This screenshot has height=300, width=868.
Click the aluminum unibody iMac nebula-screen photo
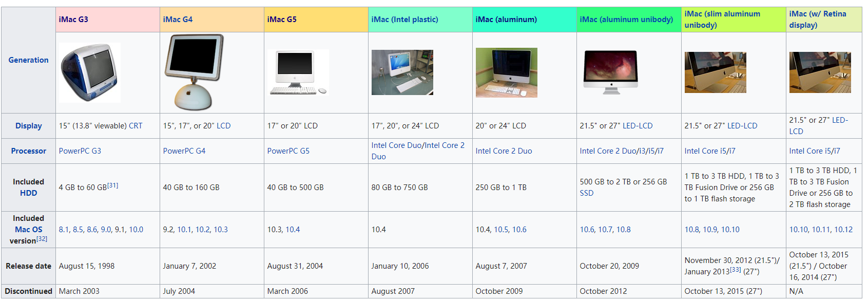point(611,72)
